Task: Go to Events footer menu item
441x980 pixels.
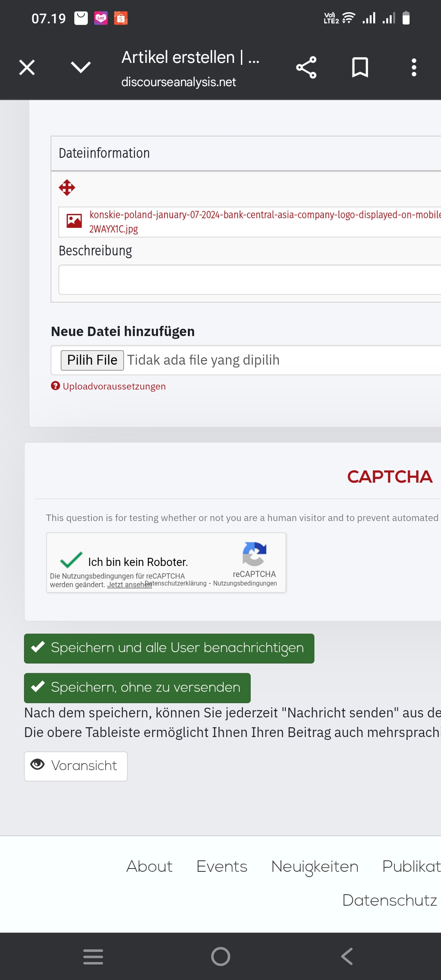Action: click(x=222, y=866)
